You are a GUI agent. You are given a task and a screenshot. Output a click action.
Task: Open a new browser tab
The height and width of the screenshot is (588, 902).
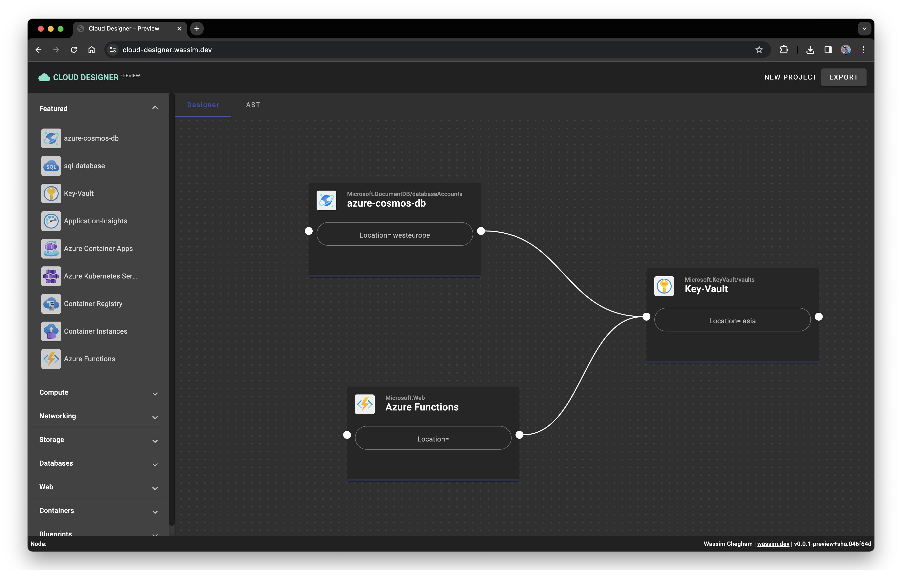coord(197,28)
